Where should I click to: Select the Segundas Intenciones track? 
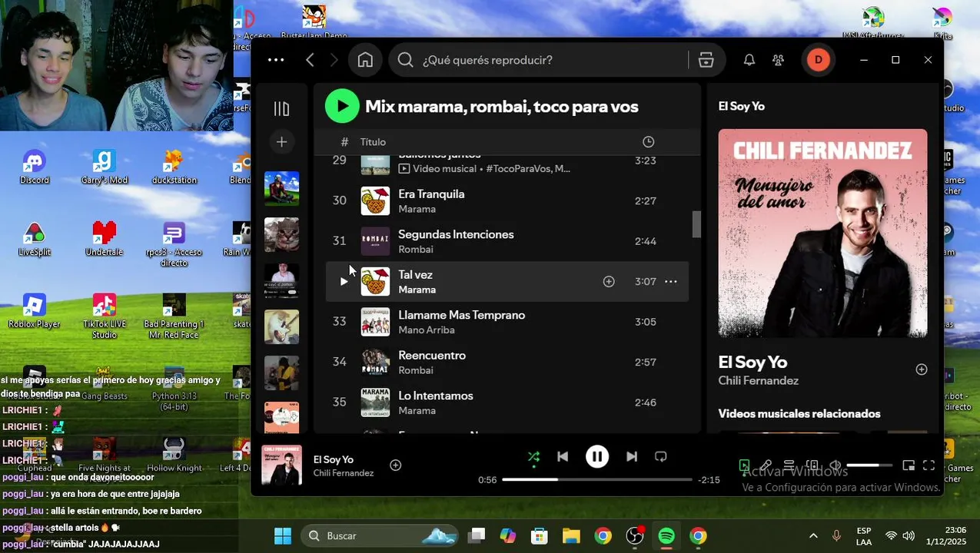point(507,241)
